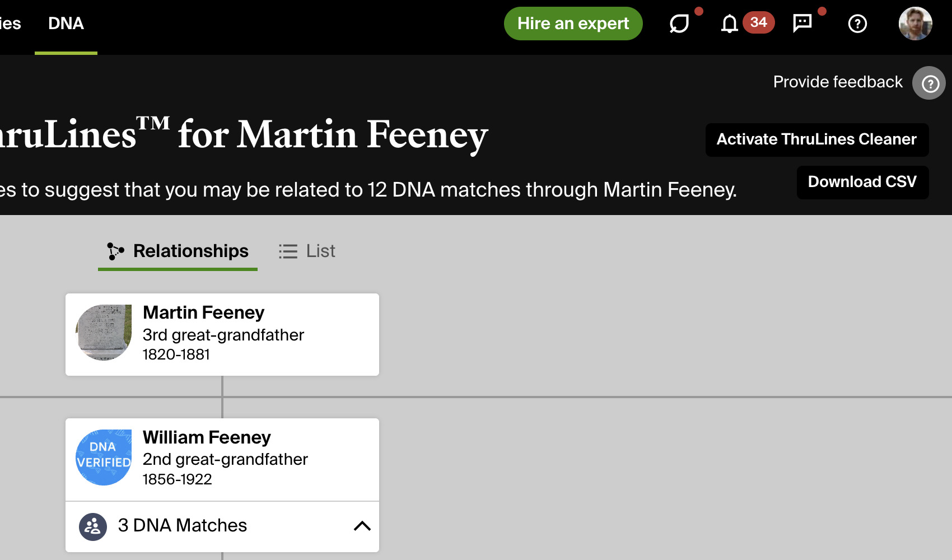The width and height of the screenshot is (952, 560).
Task: Collapse the 3 DNA Matches chevron
Action: pos(362,526)
